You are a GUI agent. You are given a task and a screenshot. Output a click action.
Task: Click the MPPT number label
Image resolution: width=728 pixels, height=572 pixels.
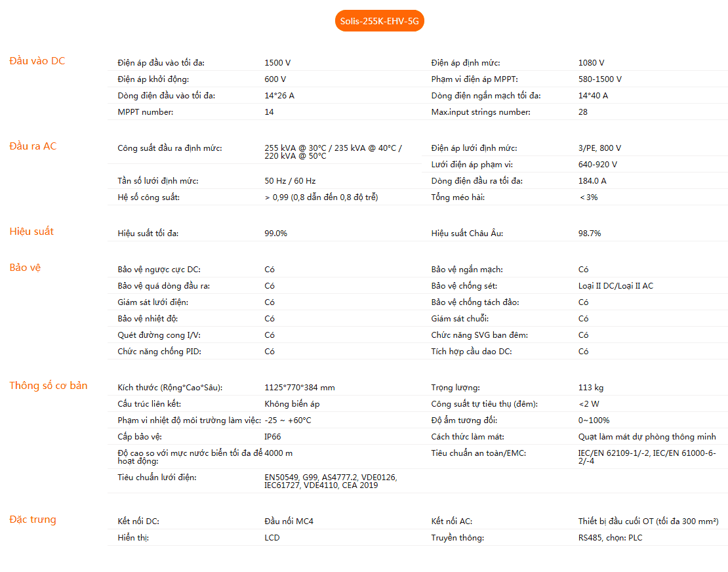click(146, 112)
